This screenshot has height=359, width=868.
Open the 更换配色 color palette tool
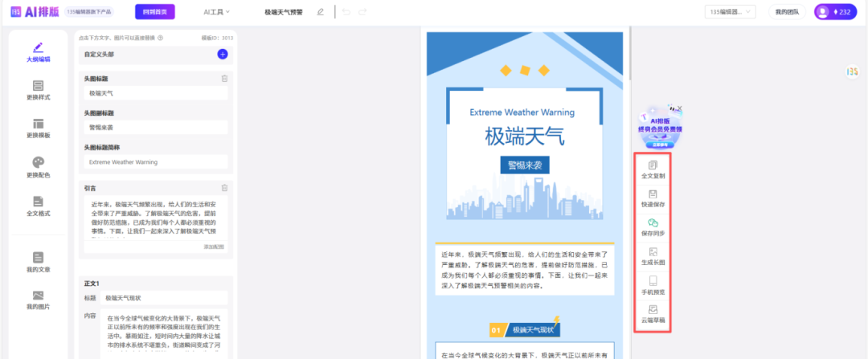pos(39,168)
